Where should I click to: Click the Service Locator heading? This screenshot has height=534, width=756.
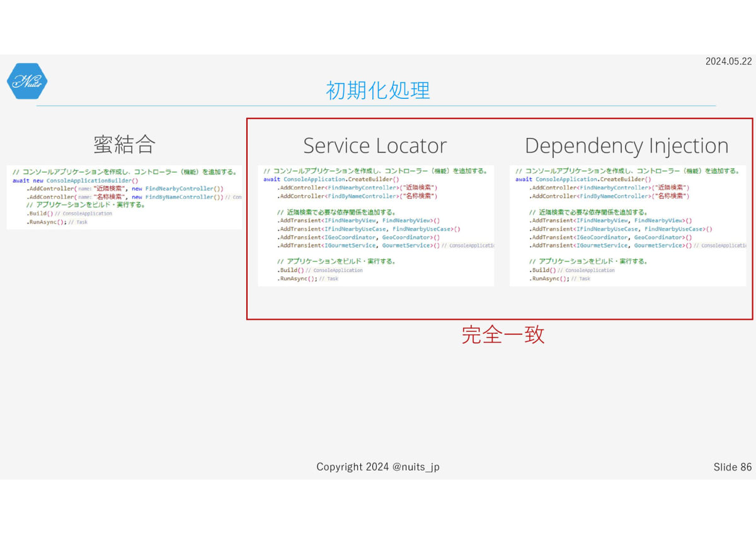(x=375, y=145)
